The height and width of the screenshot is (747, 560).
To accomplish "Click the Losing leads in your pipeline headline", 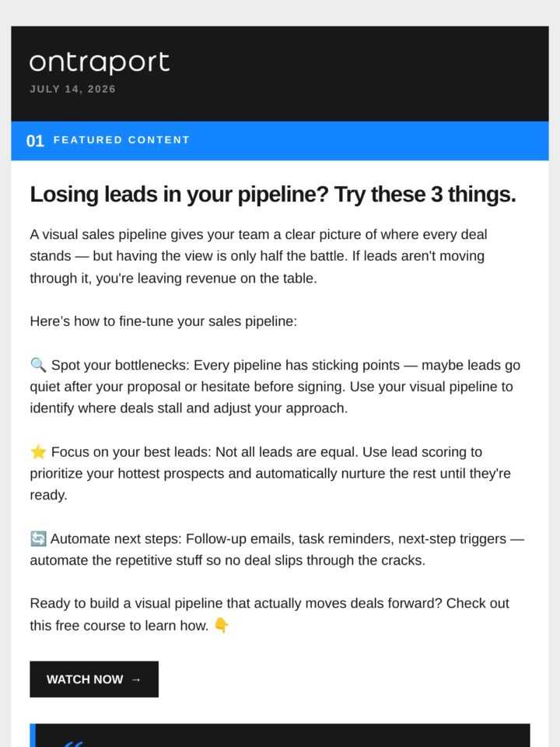I will pyautogui.click(x=273, y=195).
